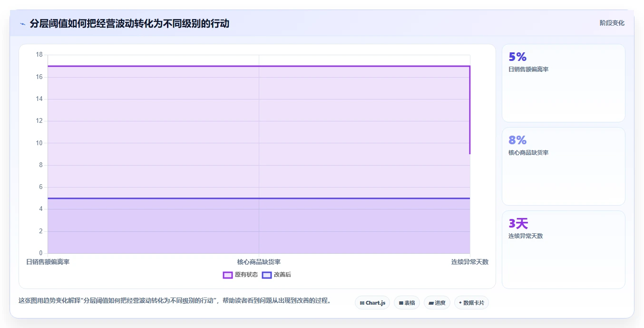The height and width of the screenshot is (328, 644).
Task: Click the icon inside 表格 tag
Action: click(401, 303)
